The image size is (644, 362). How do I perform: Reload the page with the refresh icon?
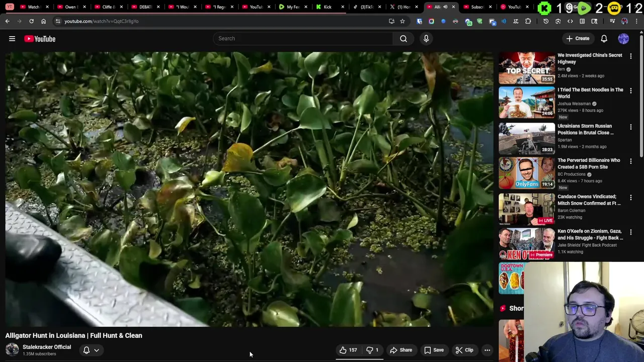coord(31,21)
